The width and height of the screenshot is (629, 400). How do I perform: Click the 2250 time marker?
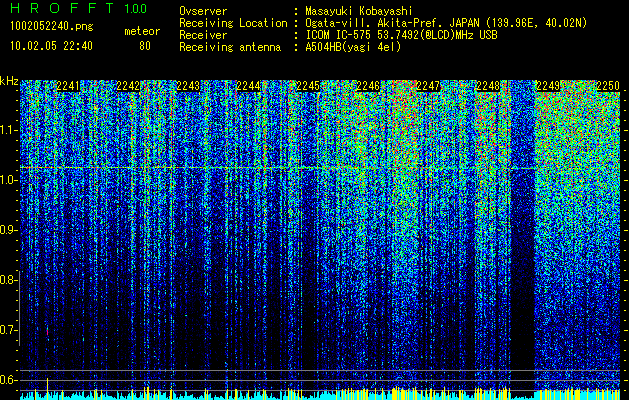click(x=608, y=86)
